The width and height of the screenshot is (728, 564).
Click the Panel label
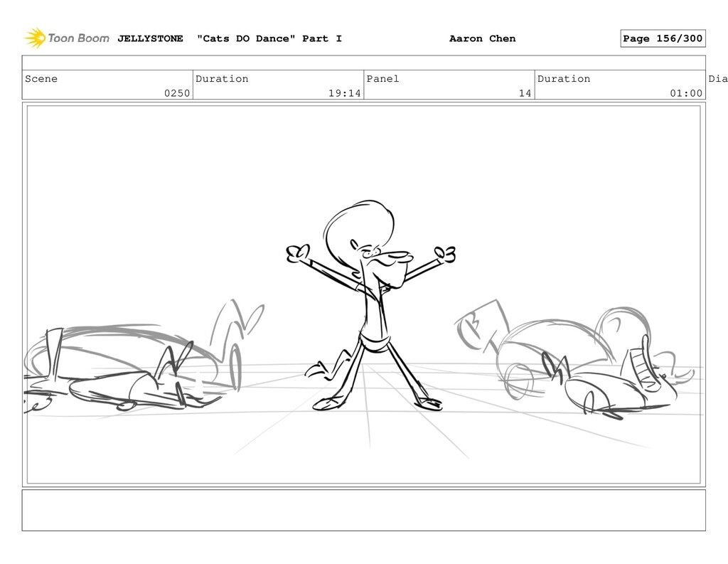(x=382, y=78)
